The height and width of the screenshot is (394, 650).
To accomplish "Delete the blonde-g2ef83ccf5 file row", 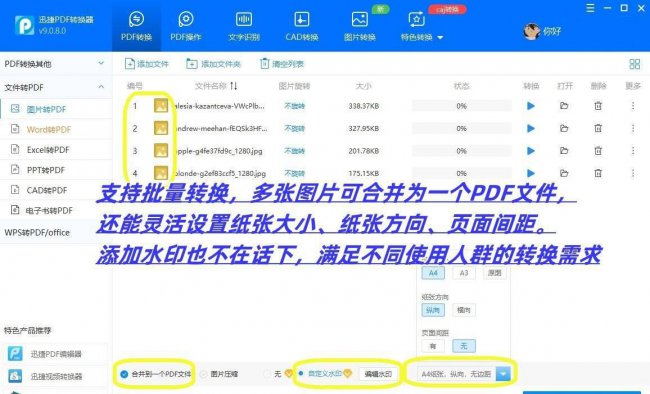I will coord(598,173).
